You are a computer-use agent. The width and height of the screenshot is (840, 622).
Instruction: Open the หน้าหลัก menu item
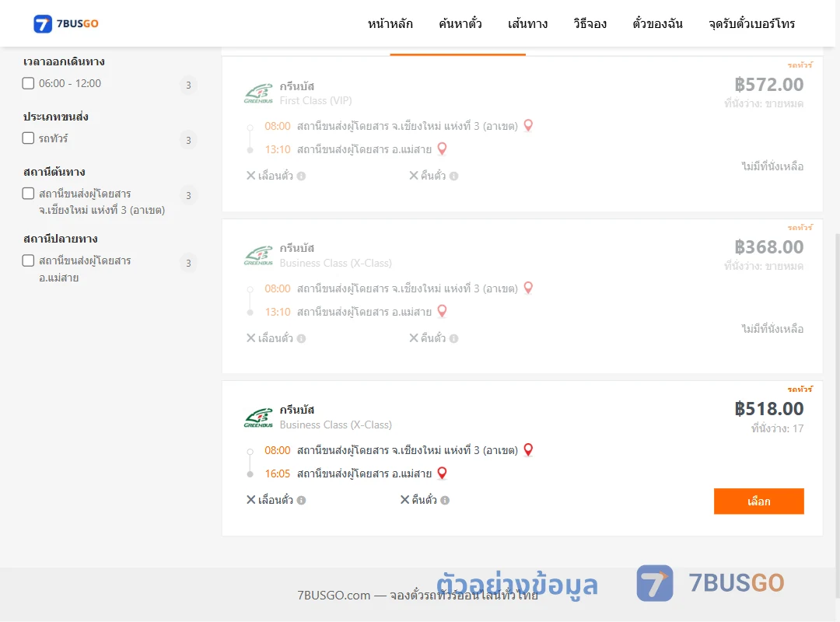tap(390, 23)
